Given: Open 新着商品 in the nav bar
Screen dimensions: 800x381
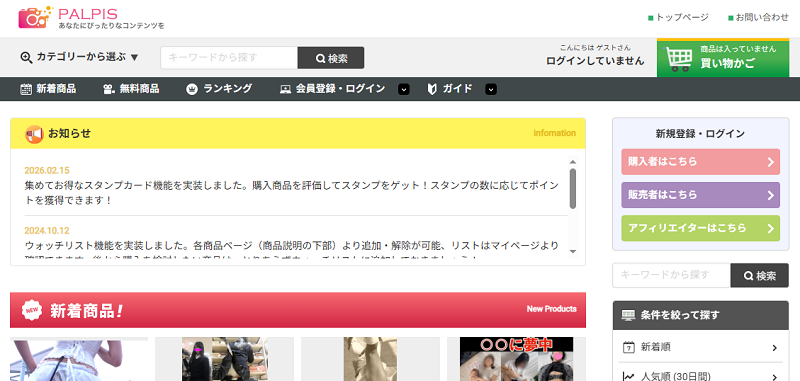Looking at the screenshot, I should click(56, 89).
